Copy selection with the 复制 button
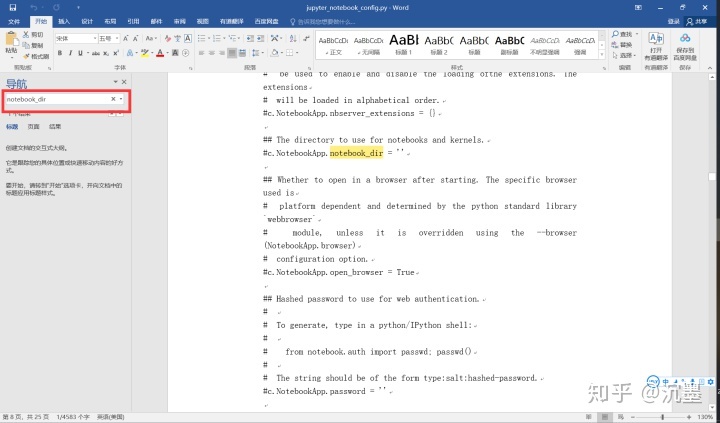The width and height of the screenshot is (720, 423). [x=33, y=45]
